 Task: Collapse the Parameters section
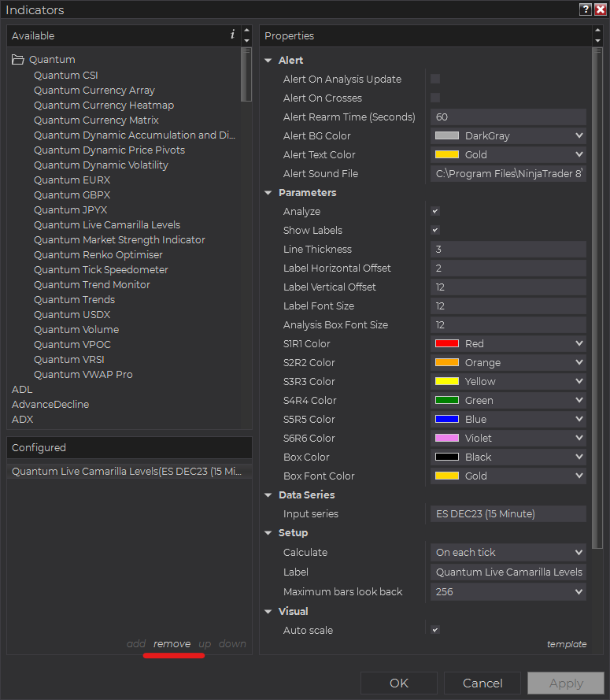tap(268, 193)
